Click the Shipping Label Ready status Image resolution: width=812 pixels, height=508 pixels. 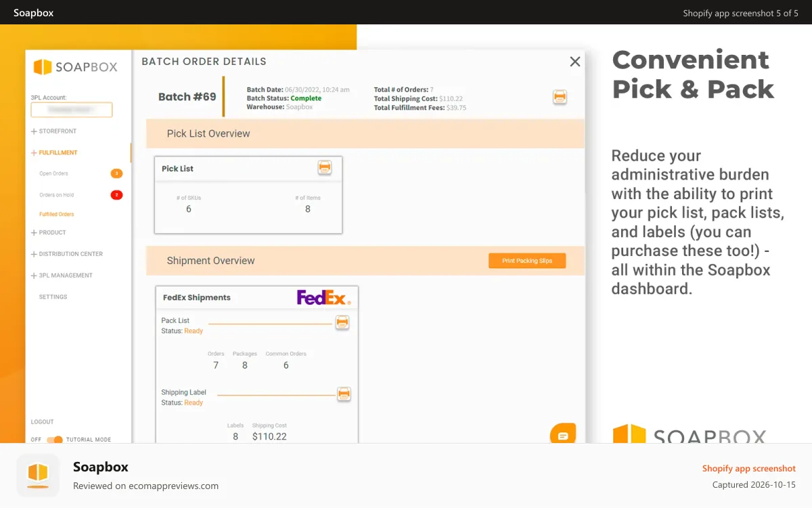194,403
